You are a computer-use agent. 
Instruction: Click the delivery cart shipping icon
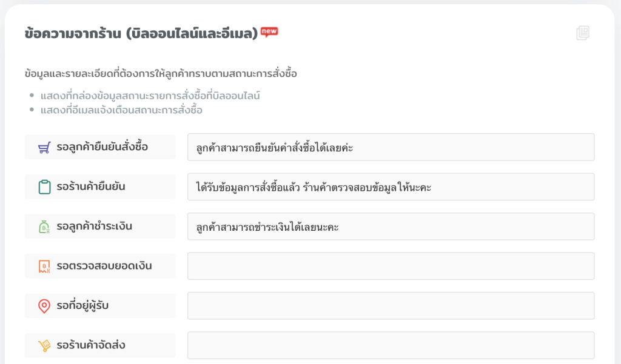point(44,346)
